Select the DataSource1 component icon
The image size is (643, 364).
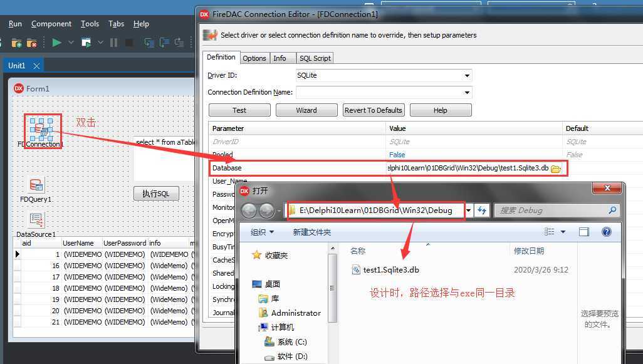[36, 221]
